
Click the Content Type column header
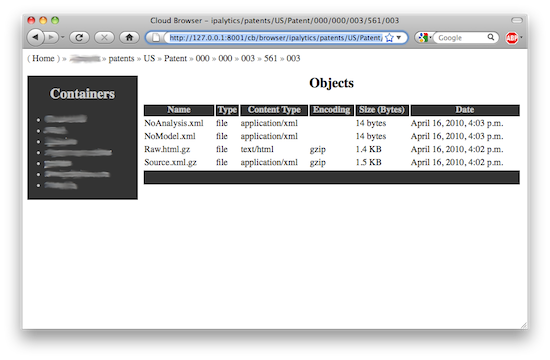pyautogui.click(x=274, y=110)
